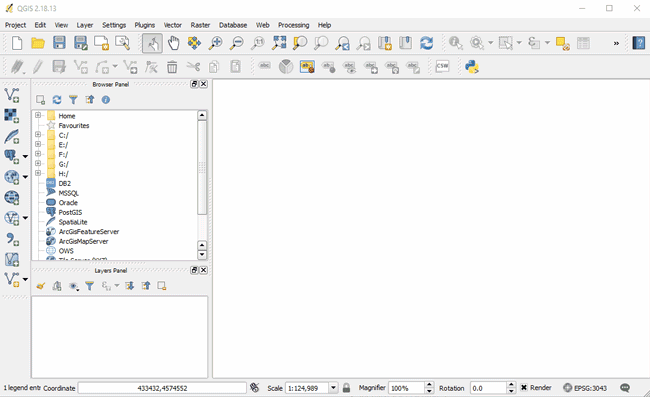Increase the Magnifier value with up arrow

tap(429, 385)
